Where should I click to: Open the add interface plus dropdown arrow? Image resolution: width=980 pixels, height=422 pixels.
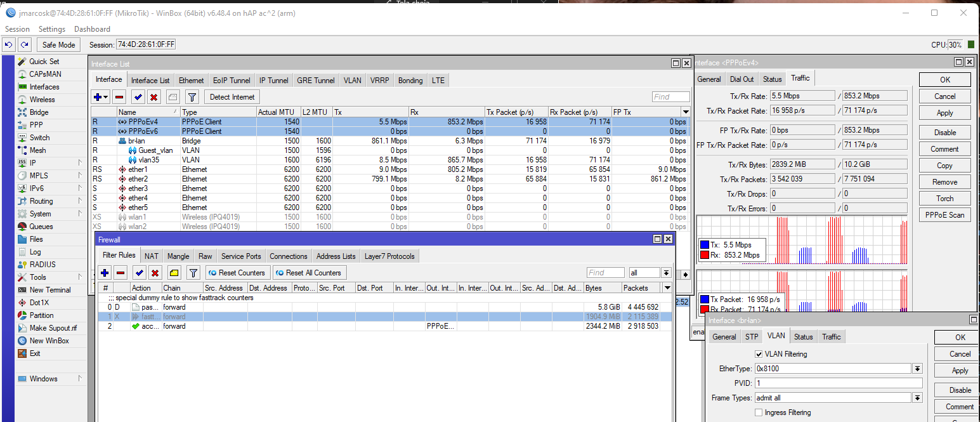click(x=105, y=97)
